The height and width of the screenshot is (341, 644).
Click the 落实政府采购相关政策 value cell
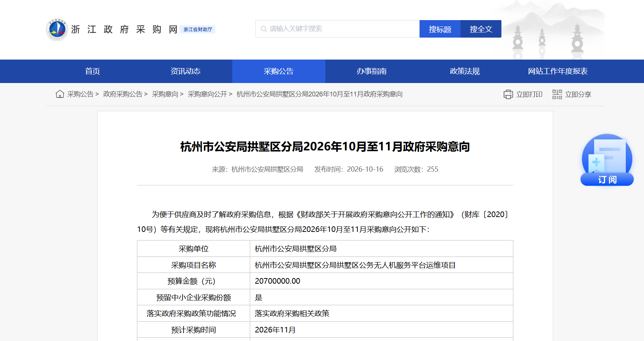(x=382, y=313)
